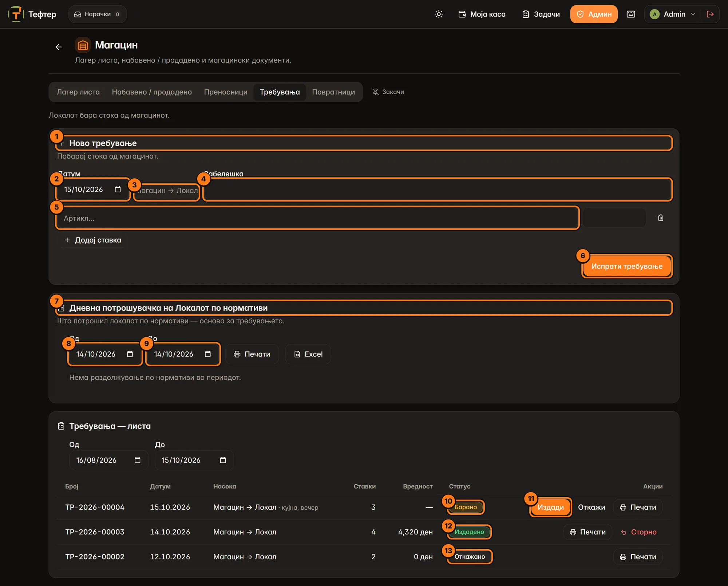The image size is (728, 586).
Task: Click the logout icon next to Admin
Action: tap(710, 14)
